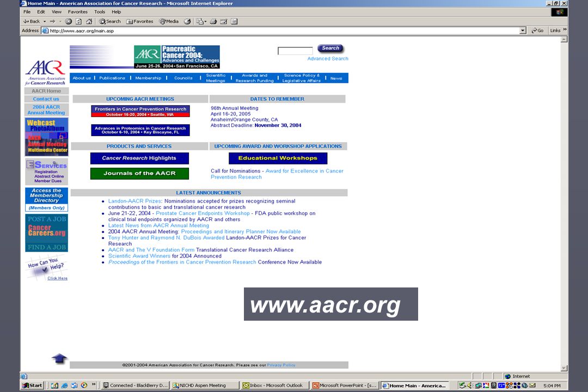
Task: Open the Back history dropdown arrow
Action: (45, 21)
